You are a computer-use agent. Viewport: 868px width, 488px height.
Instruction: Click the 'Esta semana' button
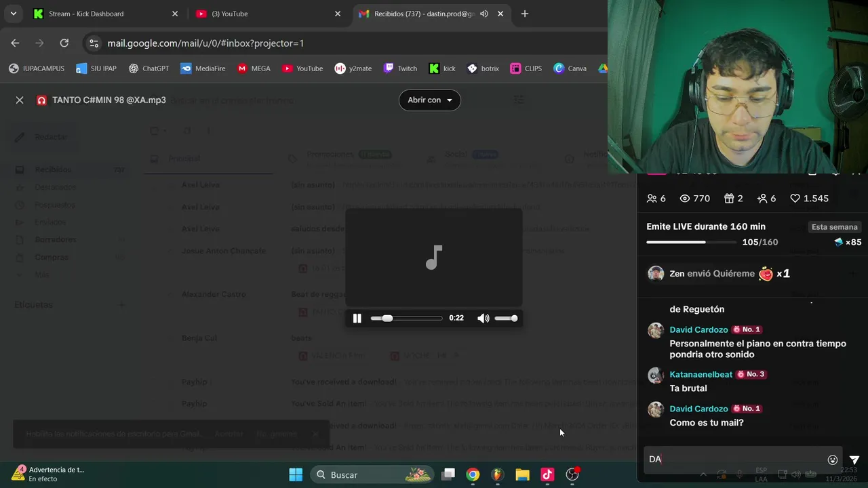coord(834,227)
